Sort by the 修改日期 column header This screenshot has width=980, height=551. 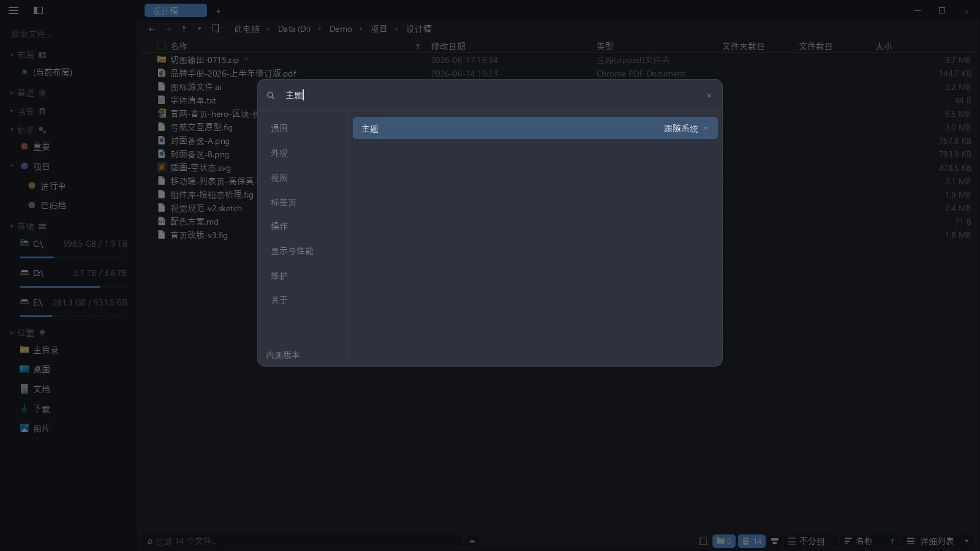tap(448, 47)
